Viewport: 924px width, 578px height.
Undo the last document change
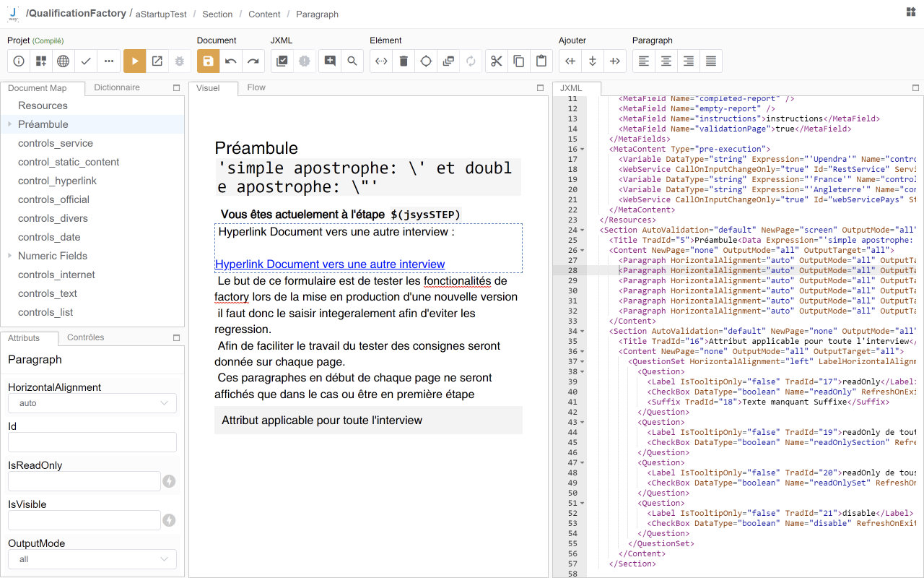click(x=230, y=61)
